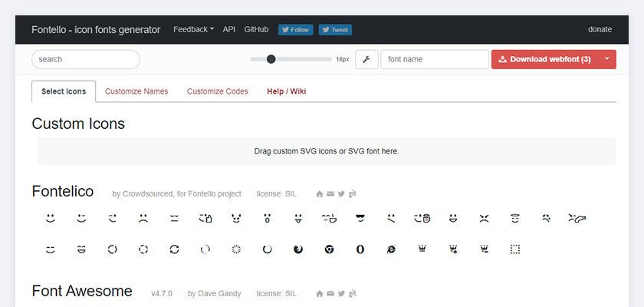Select the dotted square marquee icon
Image resolution: width=644 pixels, height=307 pixels.
(515, 249)
